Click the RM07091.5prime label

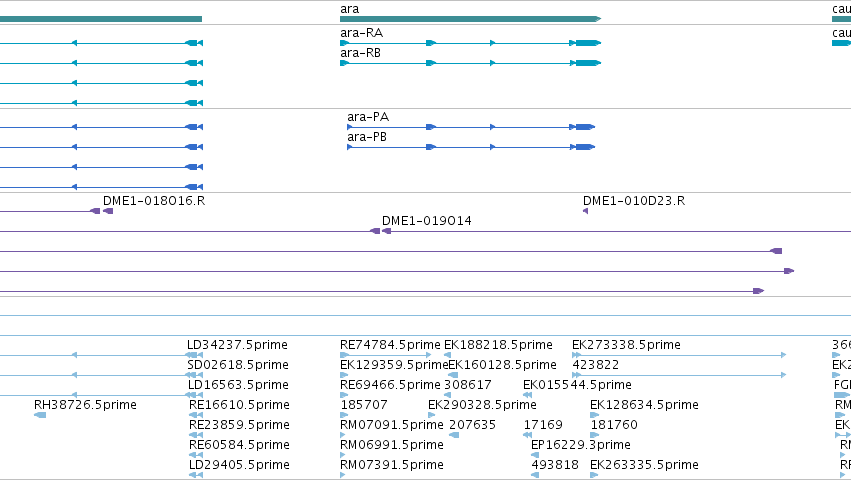392,425
